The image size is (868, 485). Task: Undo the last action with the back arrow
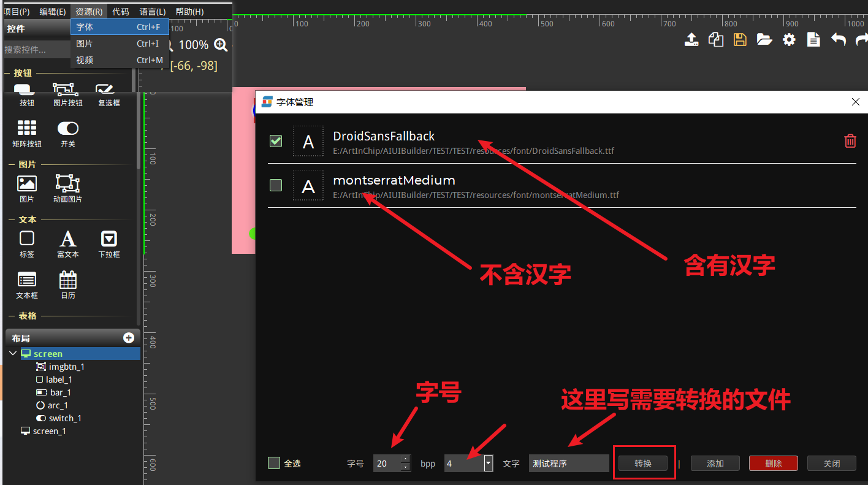[x=838, y=40]
